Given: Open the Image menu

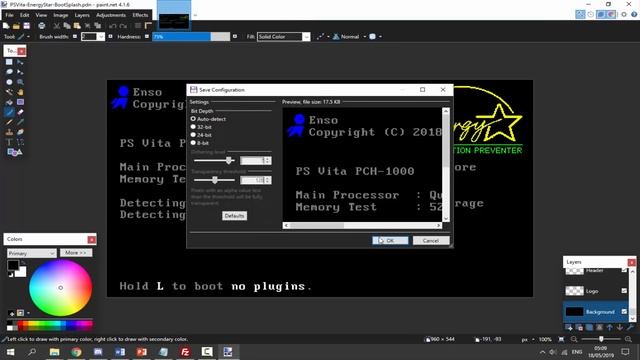Looking at the screenshot, I should coord(60,15).
